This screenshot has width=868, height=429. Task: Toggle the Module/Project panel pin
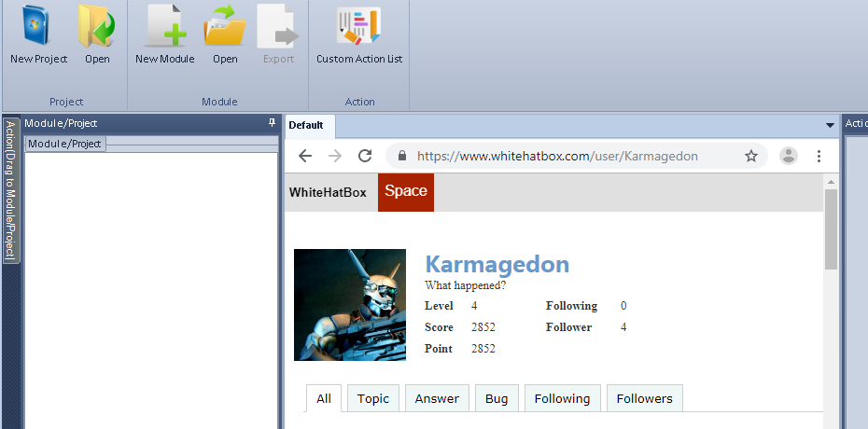272,123
